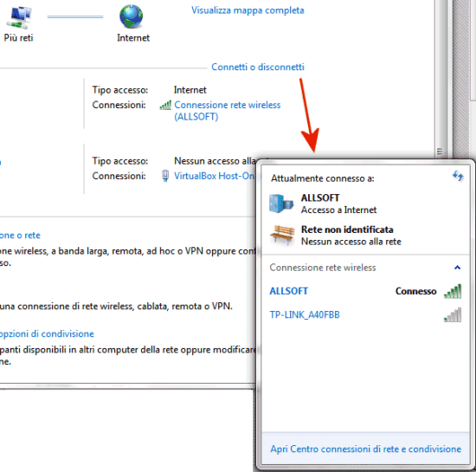Click the vertical scrollbar grip of the window

440,151
